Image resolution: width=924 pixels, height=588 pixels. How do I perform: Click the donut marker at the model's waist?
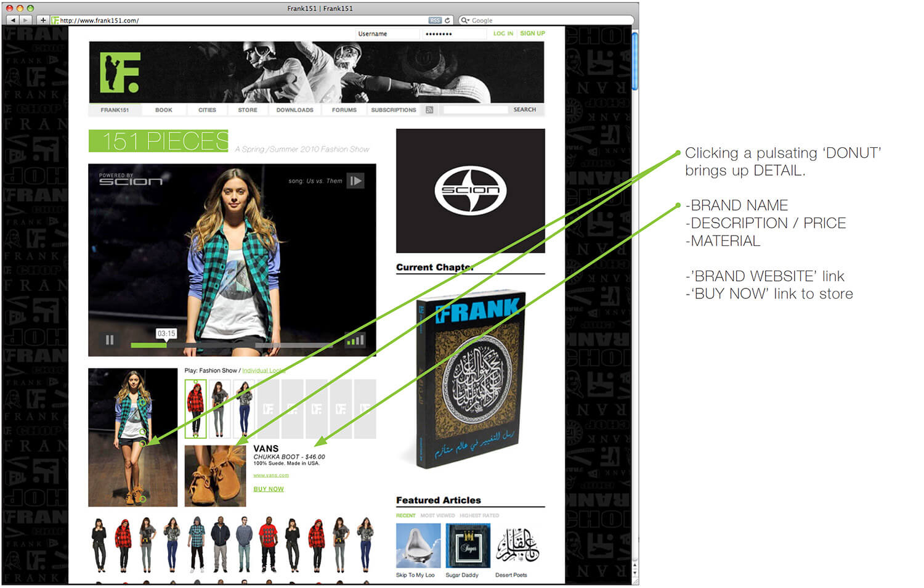(x=142, y=431)
